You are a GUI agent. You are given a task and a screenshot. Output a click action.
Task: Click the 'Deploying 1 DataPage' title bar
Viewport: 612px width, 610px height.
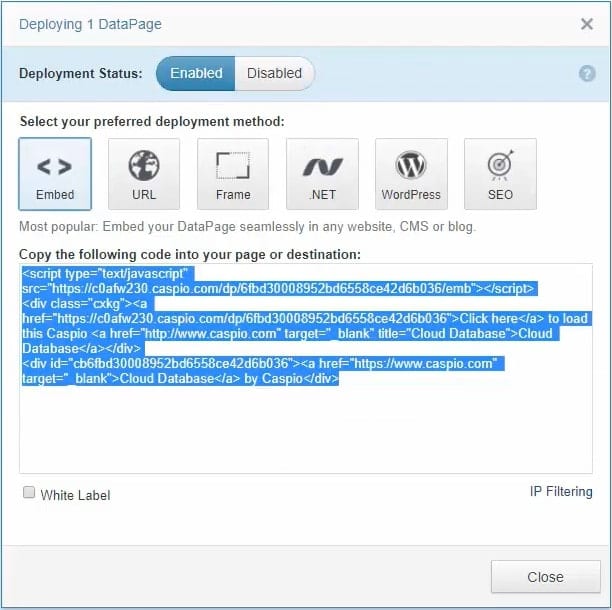pyautogui.click(x=90, y=24)
